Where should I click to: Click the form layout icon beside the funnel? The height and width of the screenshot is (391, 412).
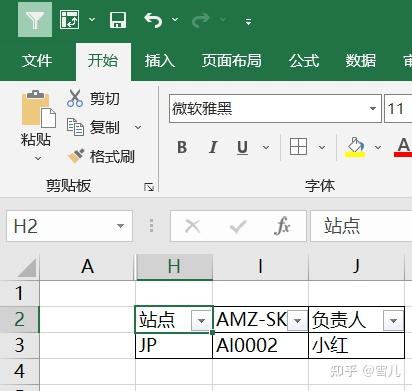[69, 20]
